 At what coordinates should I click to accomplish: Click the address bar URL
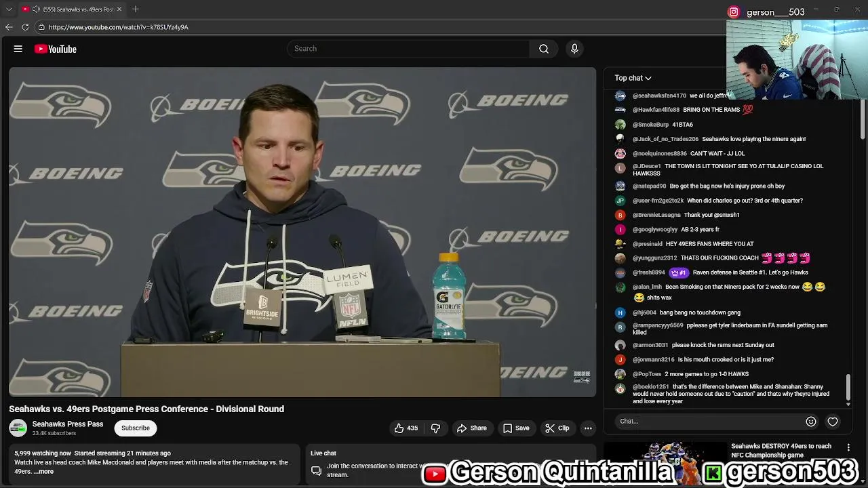tap(119, 27)
